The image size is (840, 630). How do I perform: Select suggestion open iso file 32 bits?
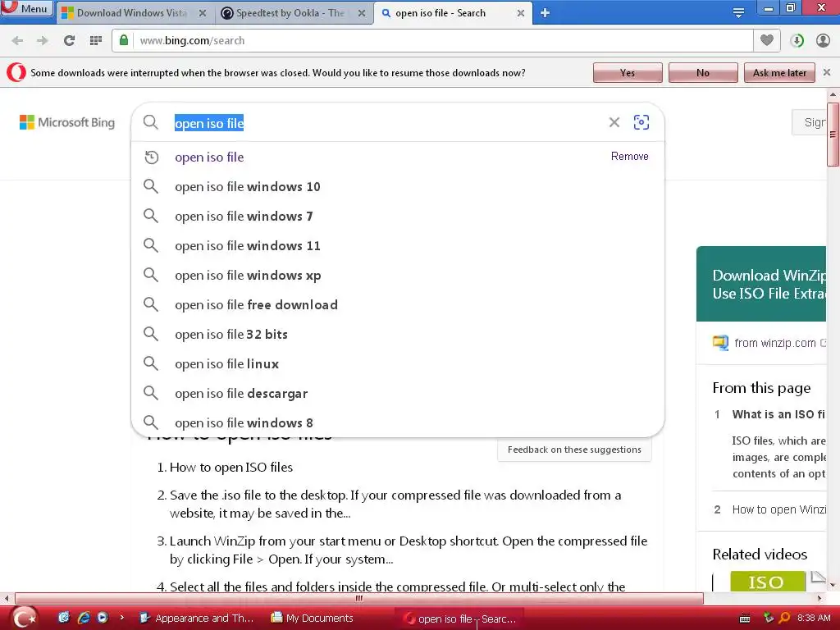tap(398, 334)
